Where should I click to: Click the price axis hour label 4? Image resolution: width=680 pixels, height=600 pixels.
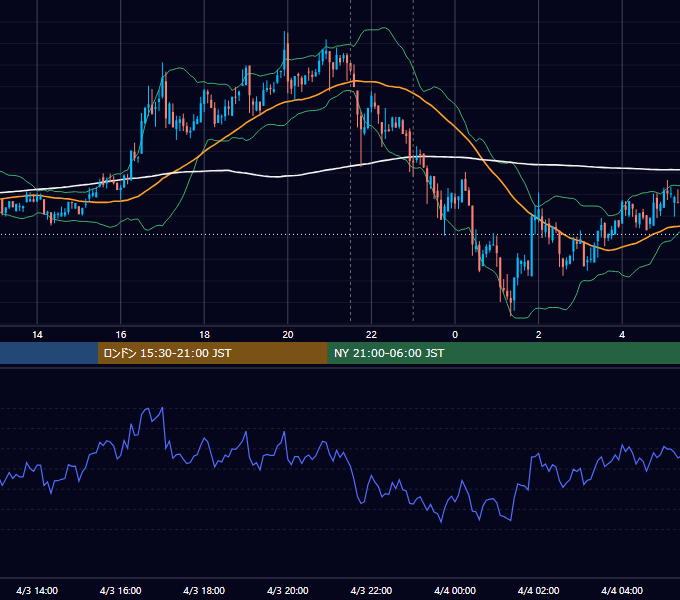pyautogui.click(x=622, y=335)
